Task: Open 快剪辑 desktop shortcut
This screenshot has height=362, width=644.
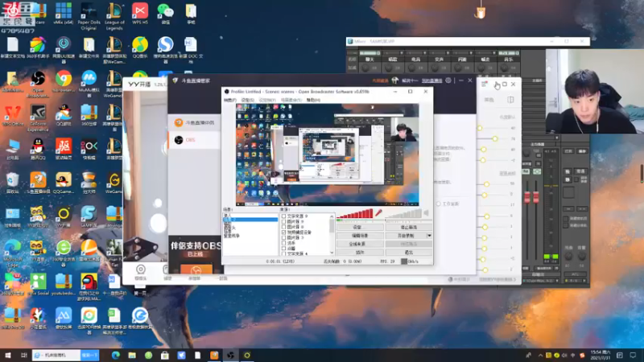Action: pos(89,149)
